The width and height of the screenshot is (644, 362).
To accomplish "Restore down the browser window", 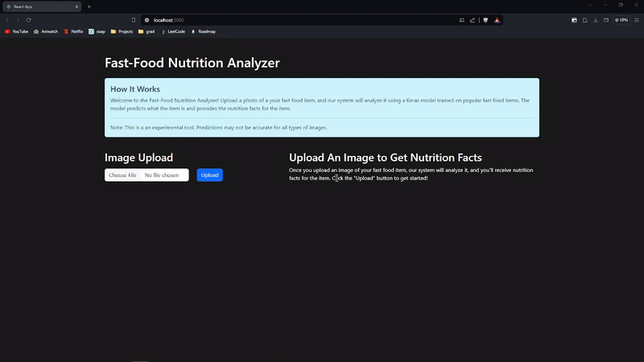I will coord(621,5).
